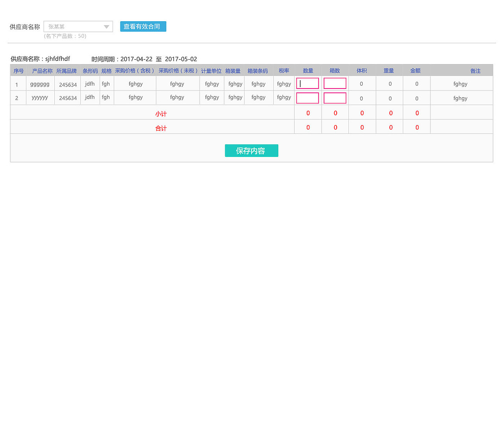Click 合计 row value under 金额
This screenshot has width=504, height=426.
[x=417, y=127]
